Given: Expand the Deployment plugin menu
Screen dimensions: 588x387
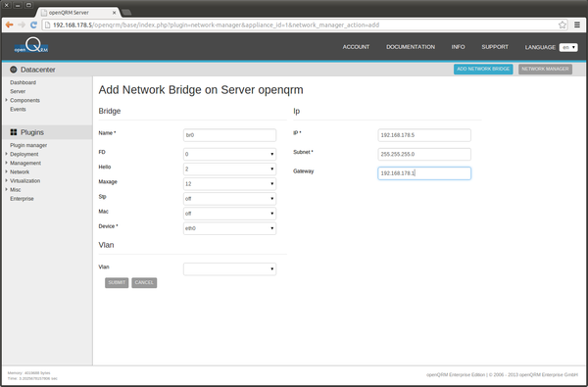Looking at the screenshot, I should 7,154.
